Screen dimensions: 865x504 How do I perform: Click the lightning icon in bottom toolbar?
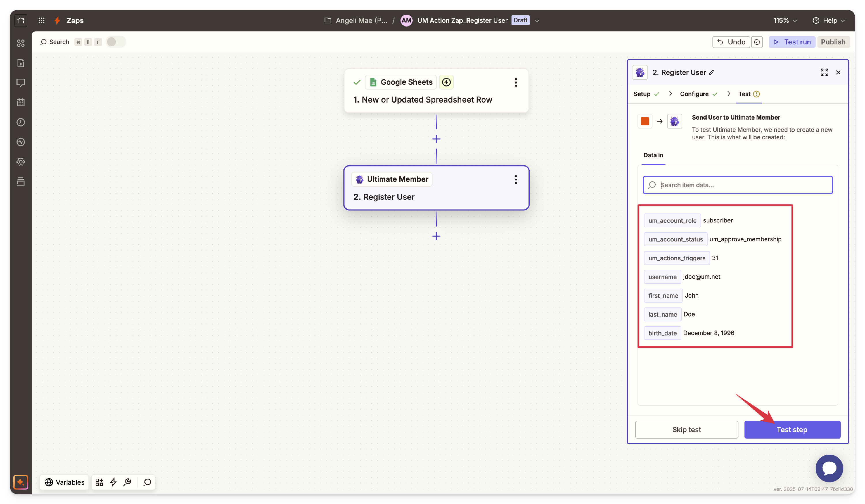tap(113, 482)
